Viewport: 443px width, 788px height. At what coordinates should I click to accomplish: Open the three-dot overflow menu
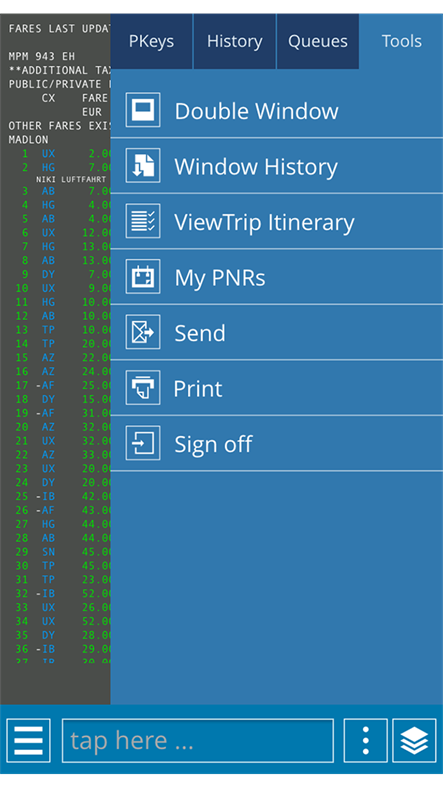click(366, 740)
